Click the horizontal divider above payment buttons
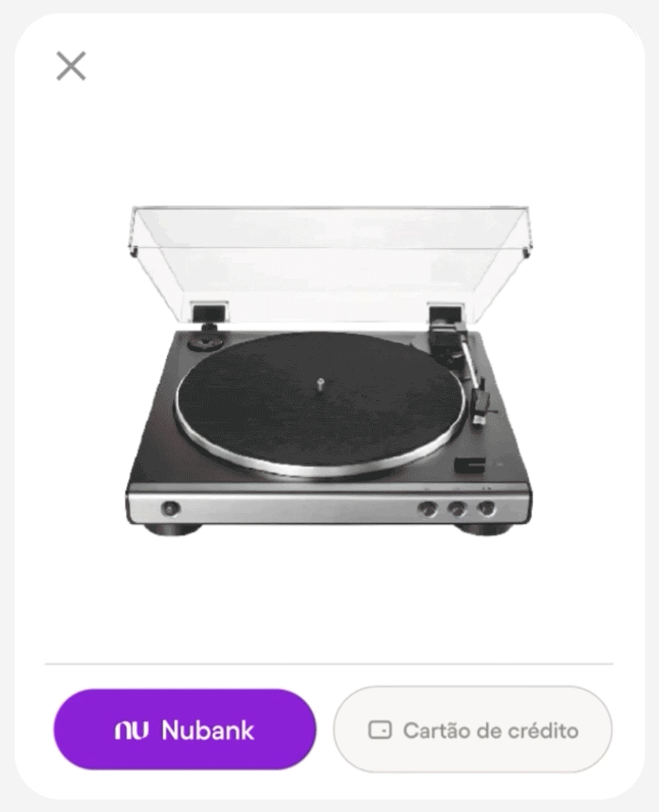Image resolution: width=659 pixels, height=812 pixels. point(329,663)
